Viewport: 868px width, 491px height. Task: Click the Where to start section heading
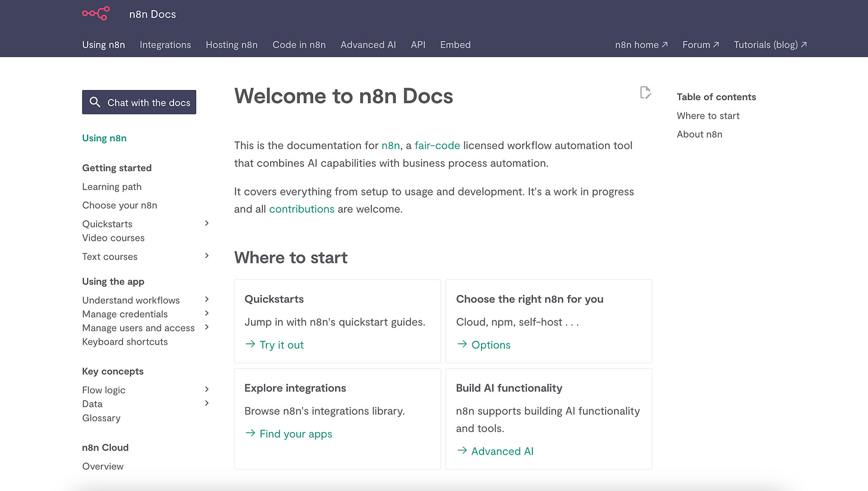pos(291,257)
